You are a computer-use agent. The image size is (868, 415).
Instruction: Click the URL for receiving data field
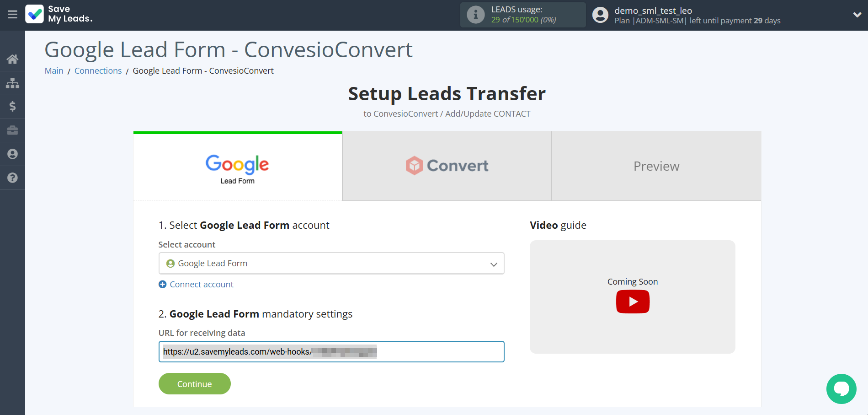[x=331, y=352]
